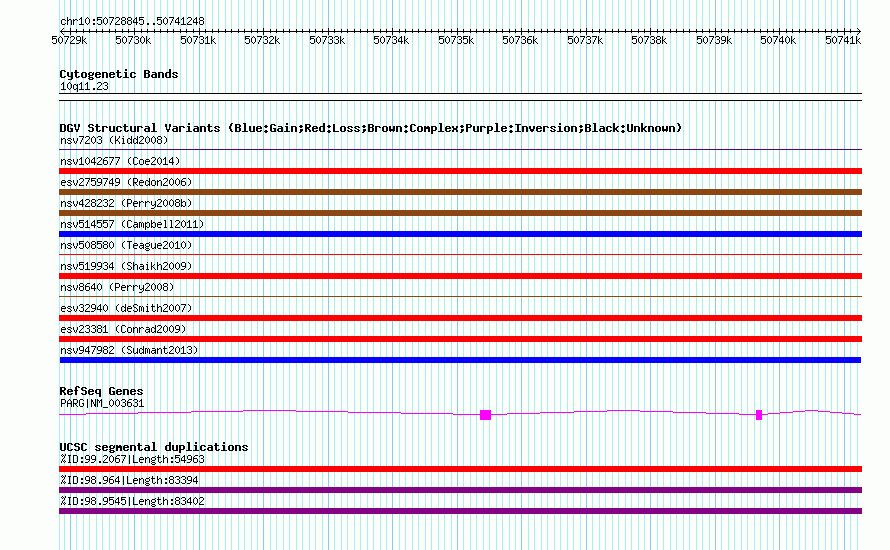Image resolution: width=890 pixels, height=550 pixels.
Task: Click the 50741k ruler tick label
Action: [843, 40]
